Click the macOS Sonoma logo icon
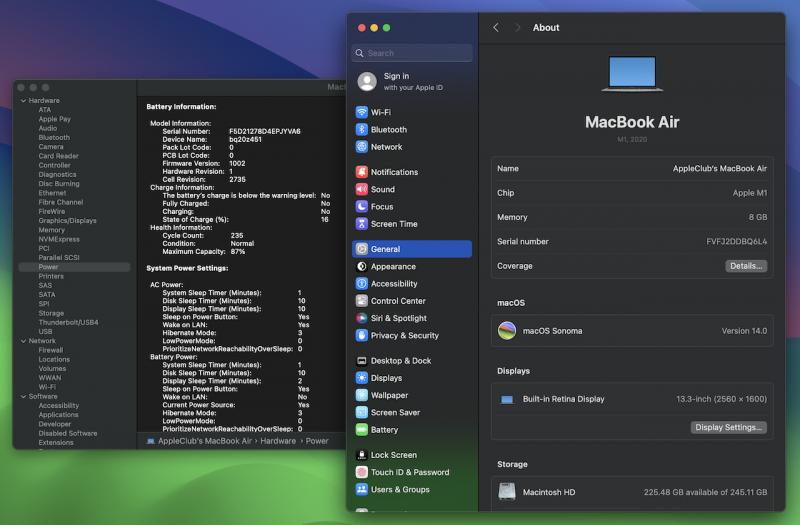Image resolution: width=800 pixels, height=525 pixels. coord(507,331)
